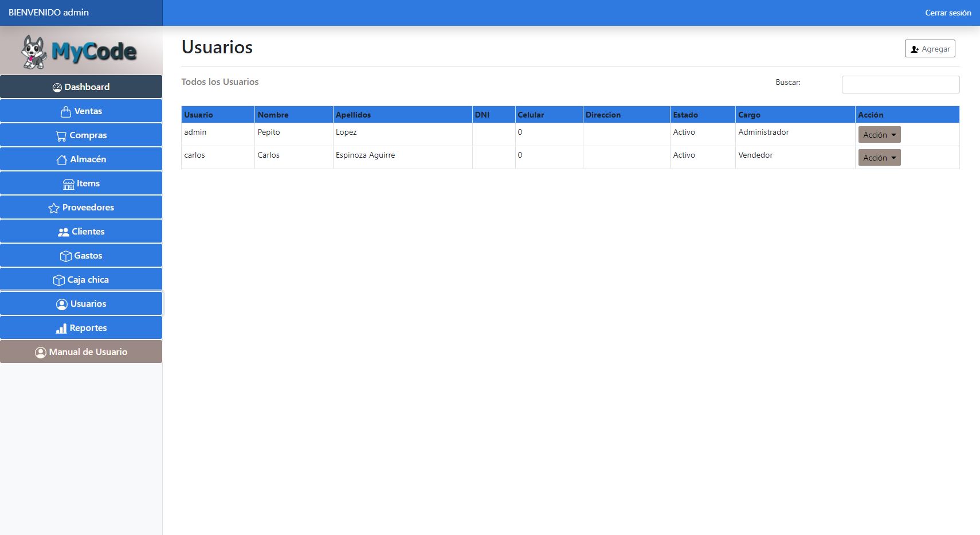Click the bar chart icon beside Reportes

tap(61, 329)
